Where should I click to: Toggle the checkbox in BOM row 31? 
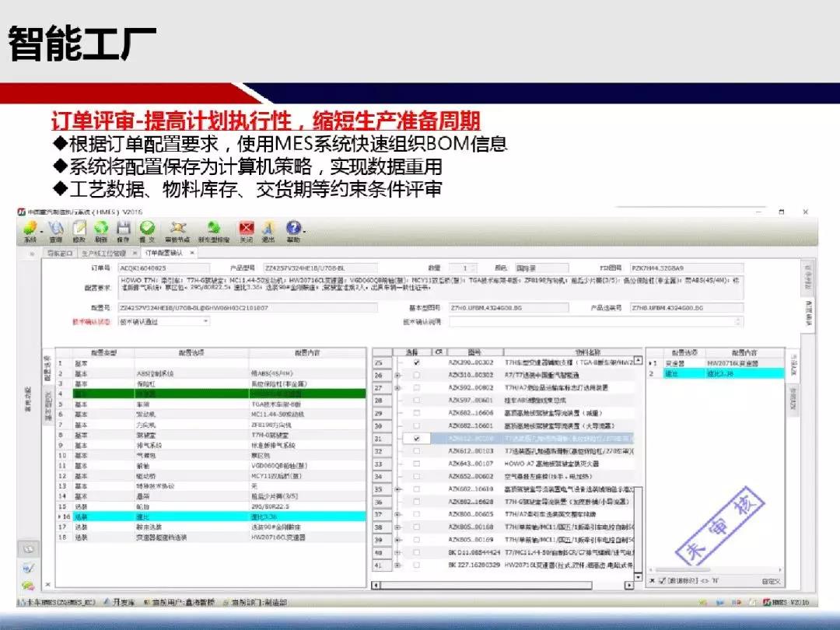tap(416, 438)
